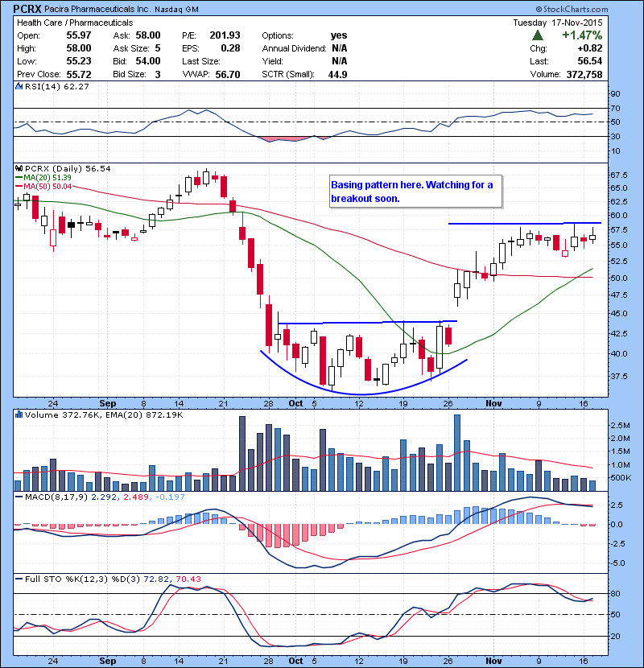Click the MA(50) 50.04 legend text

click(x=47, y=187)
